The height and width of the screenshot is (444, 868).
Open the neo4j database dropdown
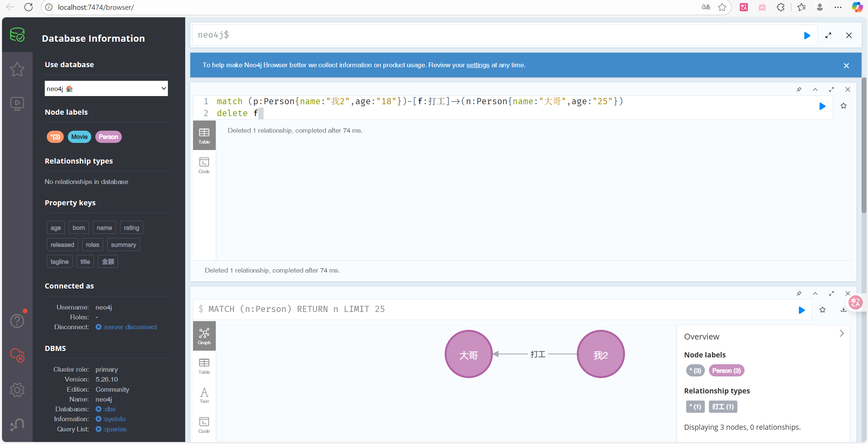click(x=106, y=89)
